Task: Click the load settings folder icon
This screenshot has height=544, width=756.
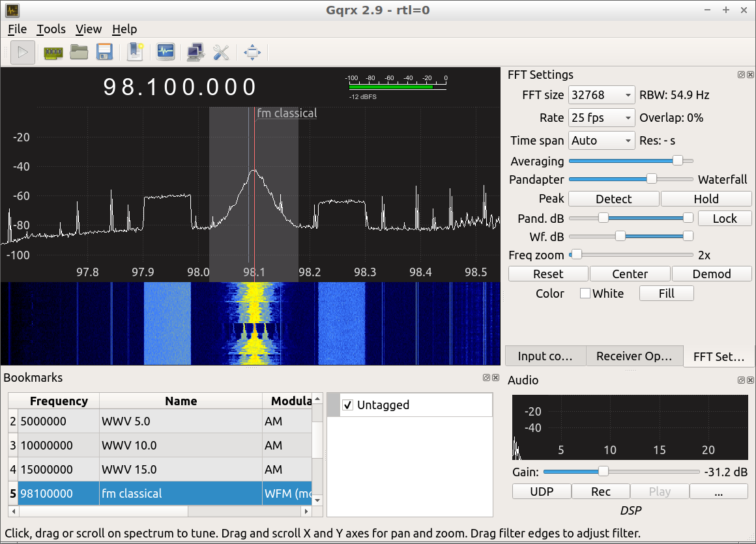Action: pyautogui.click(x=79, y=52)
